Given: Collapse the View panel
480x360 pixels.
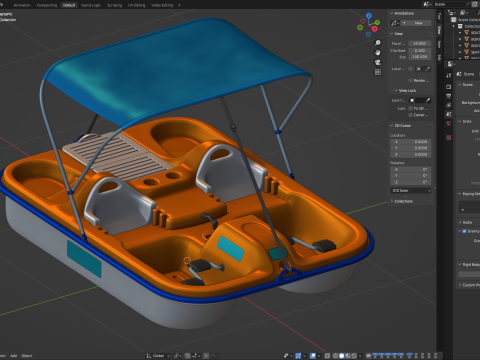Looking at the screenshot, I should [x=392, y=34].
